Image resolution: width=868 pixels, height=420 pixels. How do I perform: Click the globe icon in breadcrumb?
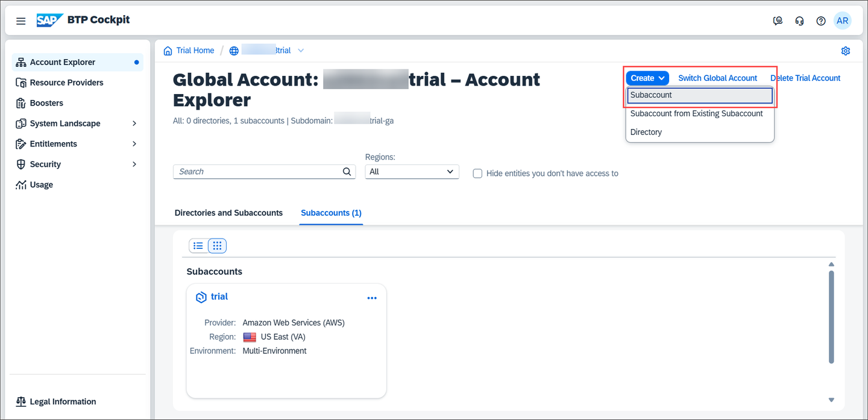(234, 51)
